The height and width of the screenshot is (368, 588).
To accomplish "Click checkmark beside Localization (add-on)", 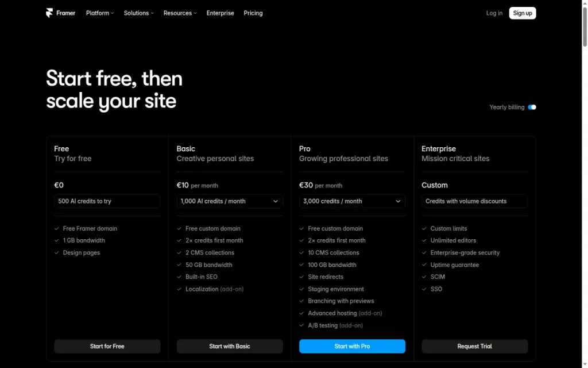I will (x=179, y=289).
